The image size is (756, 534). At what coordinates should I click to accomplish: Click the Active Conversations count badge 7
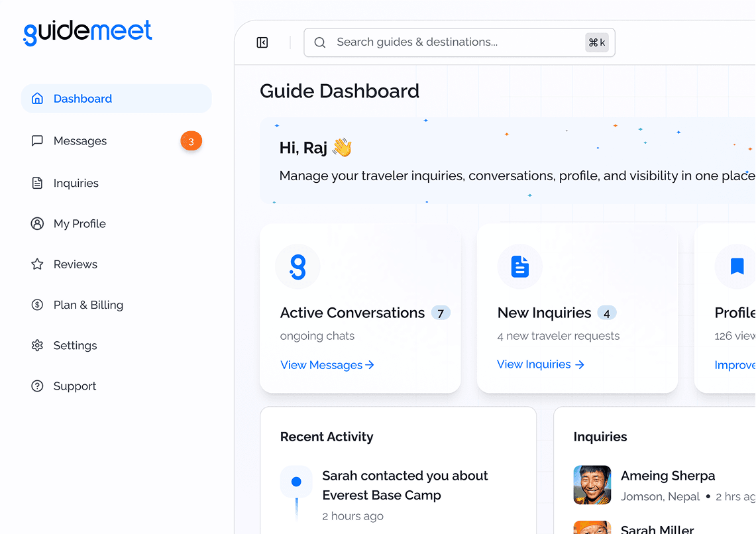(441, 313)
